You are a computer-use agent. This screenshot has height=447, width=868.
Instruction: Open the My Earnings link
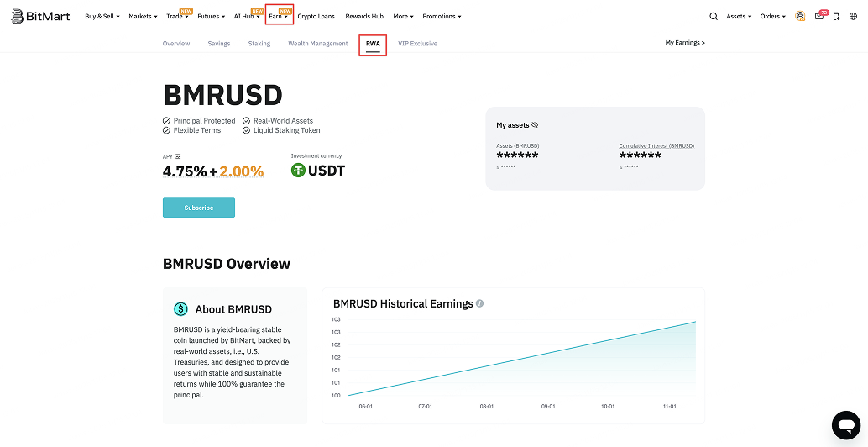coord(685,43)
